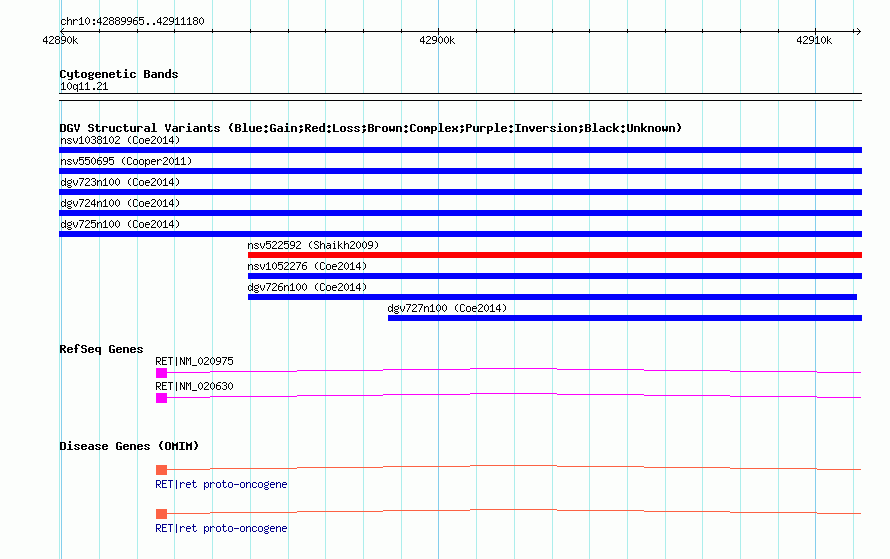Click the 42900k ruler position label
Image resolution: width=890 pixels, height=559 pixels.
[437, 40]
